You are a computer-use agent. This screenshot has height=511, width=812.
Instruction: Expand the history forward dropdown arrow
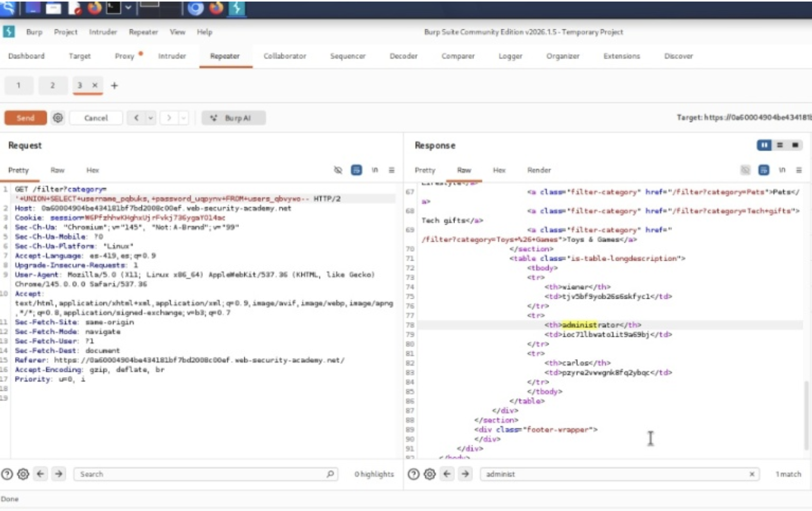tap(183, 118)
